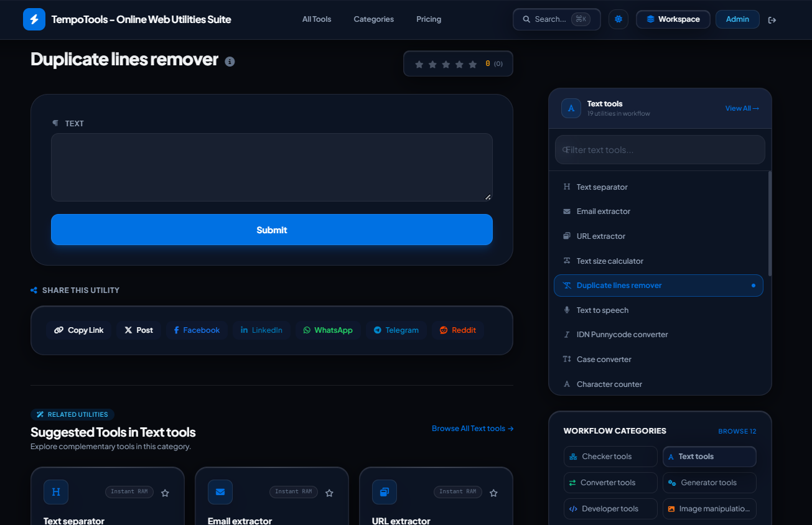Image resolution: width=812 pixels, height=525 pixels.
Task: Select Email extractor in the sidebar list
Action: click(659, 211)
